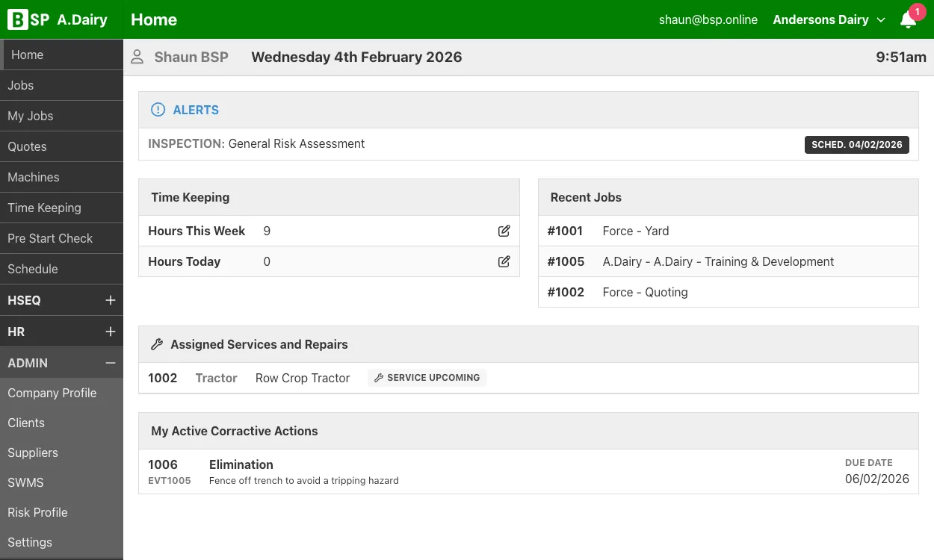Viewport: 934px width, 560px height.
Task: View the Schedule page
Action: (61, 269)
